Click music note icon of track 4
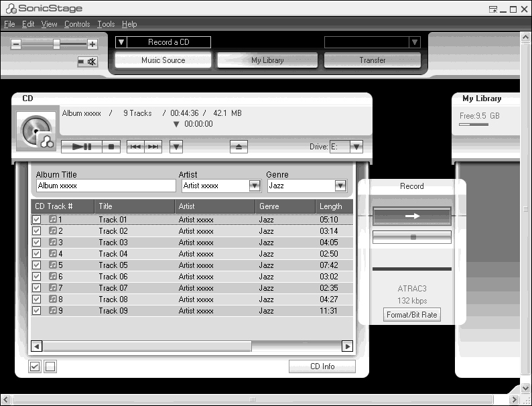Viewport: 532px width, 406px height. 52,254
